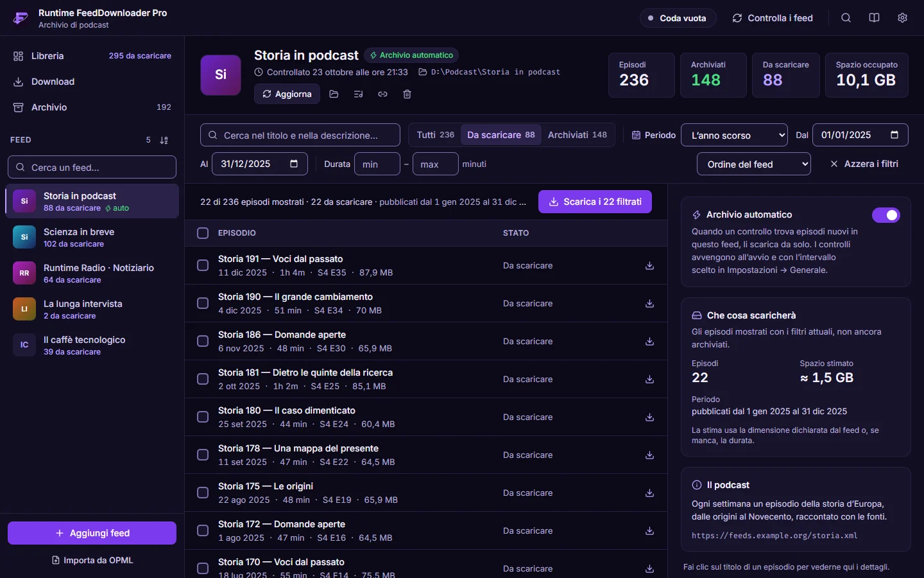Open Archivio in the sidebar
The width and height of the screenshot is (924, 578).
[92, 107]
